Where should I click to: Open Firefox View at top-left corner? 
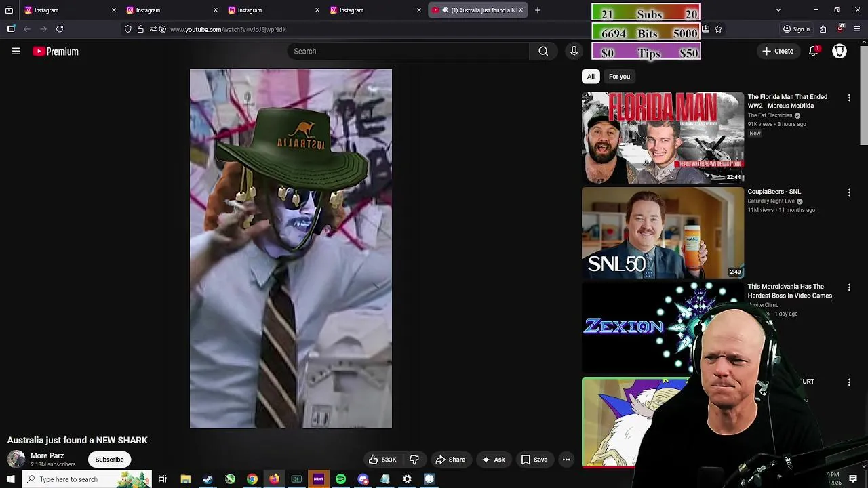click(x=9, y=10)
